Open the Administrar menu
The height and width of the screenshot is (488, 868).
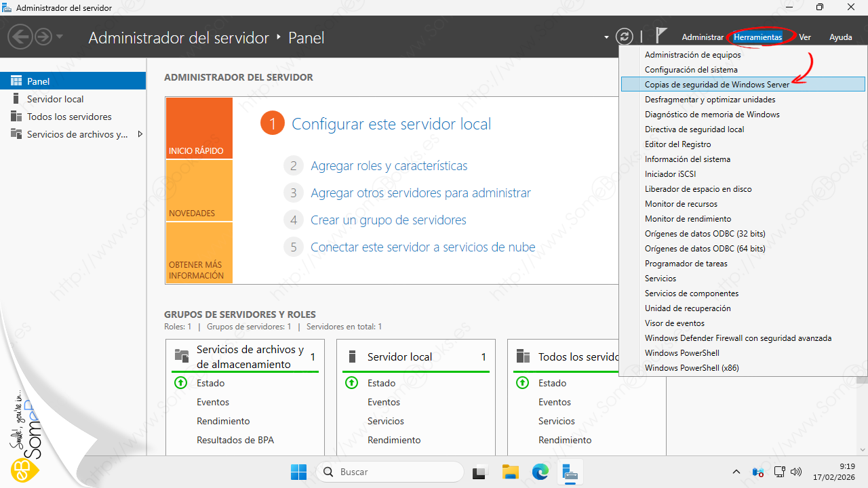(703, 37)
